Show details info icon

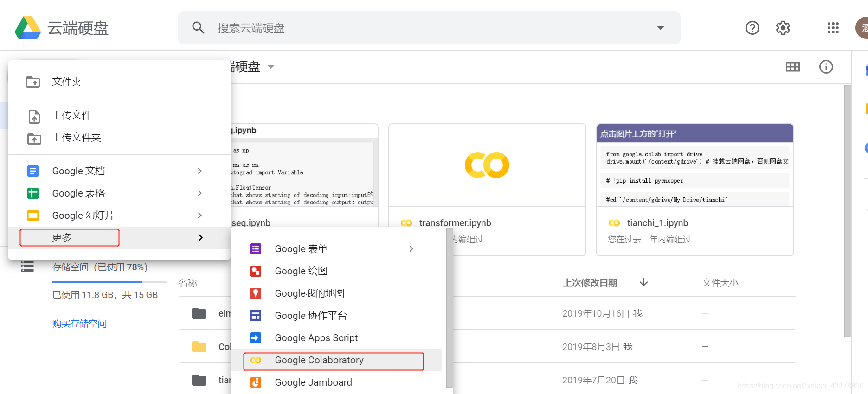[x=826, y=67]
